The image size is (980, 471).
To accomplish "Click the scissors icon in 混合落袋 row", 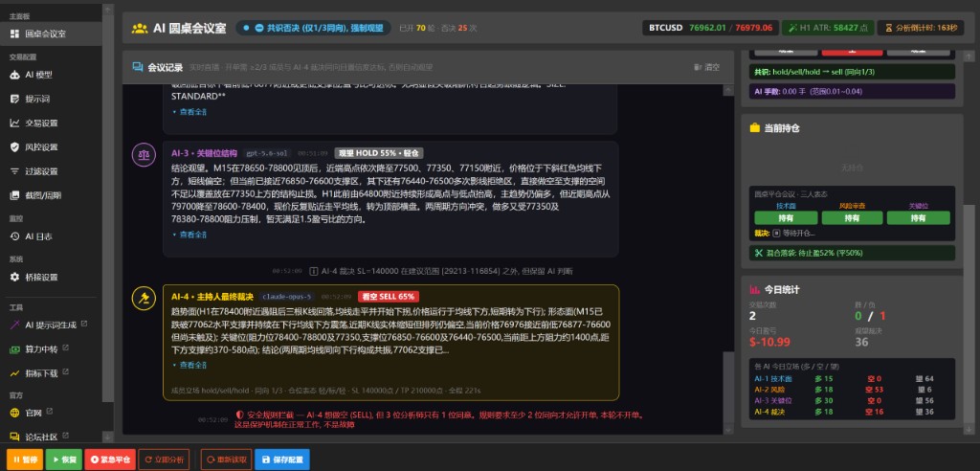I will coord(759,253).
